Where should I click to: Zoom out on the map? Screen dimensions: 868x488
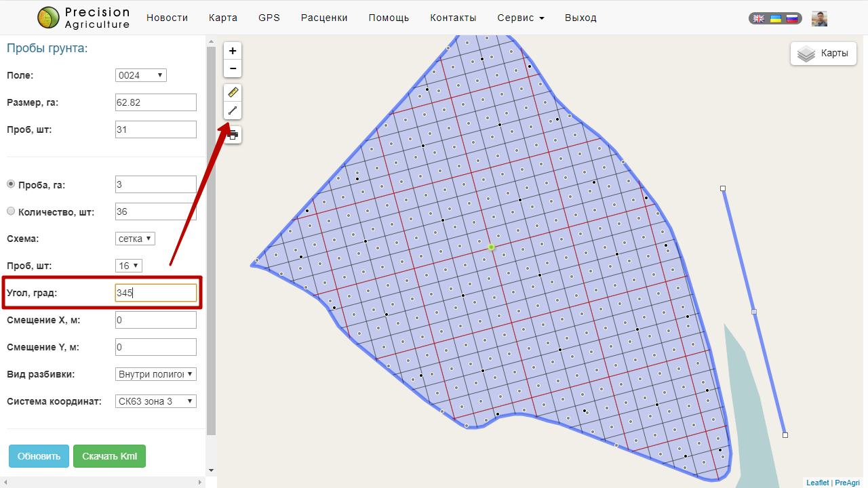pyautogui.click(x=233, y=68)
